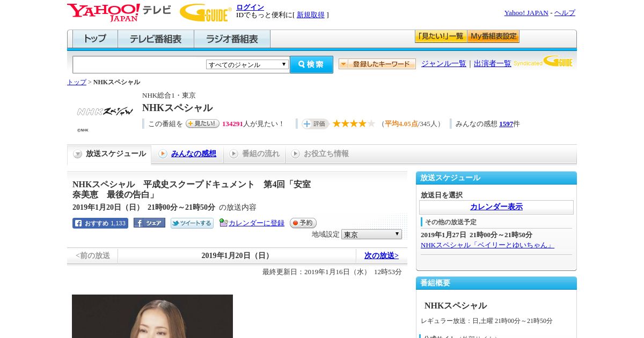Open the 1597 みんなの感想 link
Screen dimensions: 644x338
[x=506, y=124]
